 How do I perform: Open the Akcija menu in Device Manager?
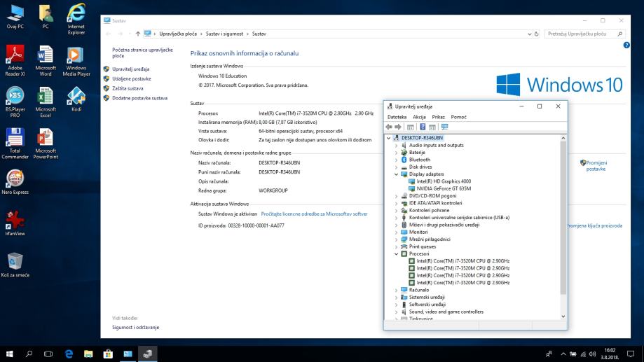click(x=419, y=117)
